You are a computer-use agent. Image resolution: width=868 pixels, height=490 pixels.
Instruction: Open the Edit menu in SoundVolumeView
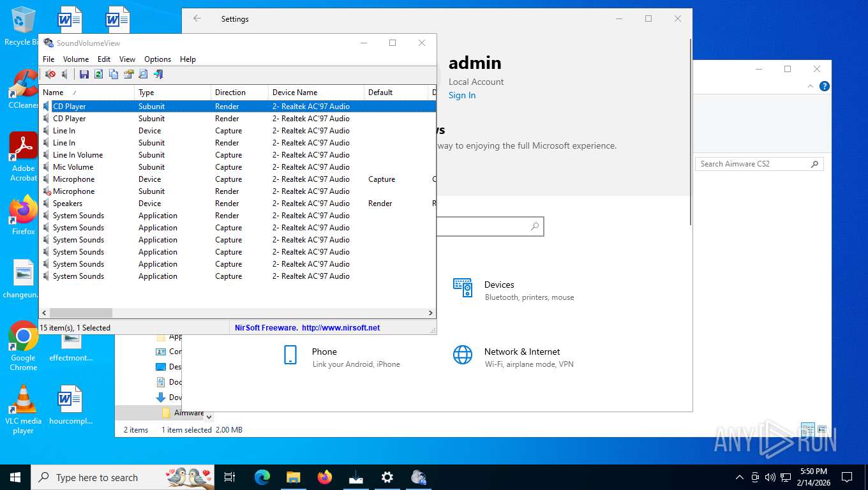(104, 59)
